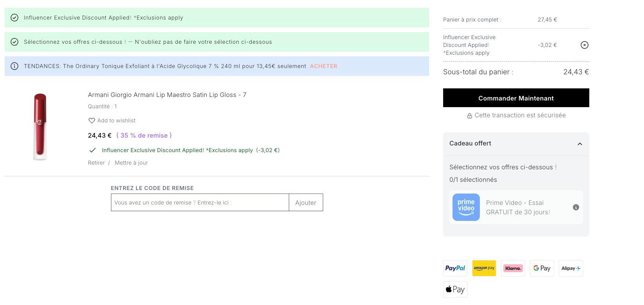644x305 pixels.
Task: Click the checkmark icon in the Influencer Discount banner
Action: pos(14,18)
